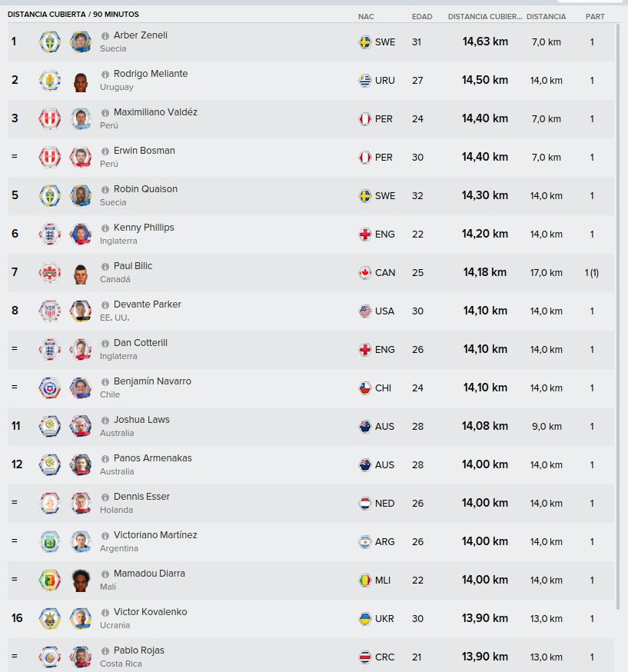Click Netherlands flag icon next to NED
Screen dimensions: 628x672
tap(364, 503)
